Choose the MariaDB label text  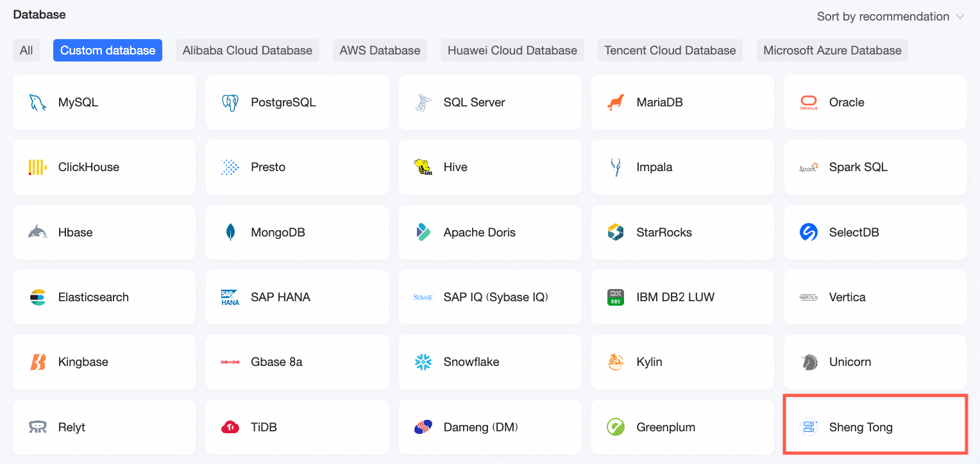coord(660,103)
